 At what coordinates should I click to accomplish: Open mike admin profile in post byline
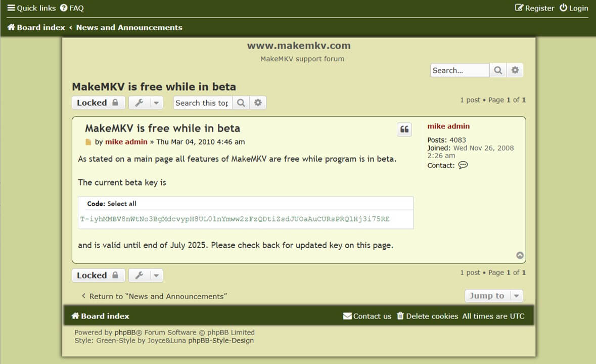tap(126, 142)
